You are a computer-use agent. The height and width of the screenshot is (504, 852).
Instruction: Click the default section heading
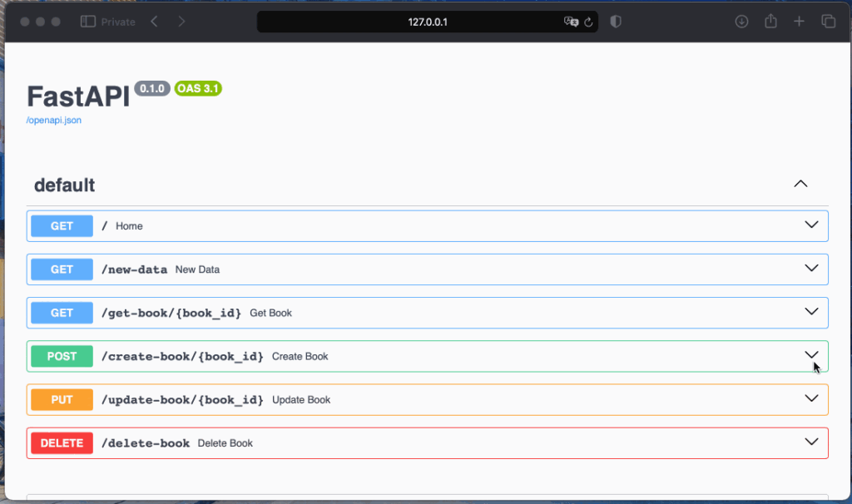[x=64, y=185]
